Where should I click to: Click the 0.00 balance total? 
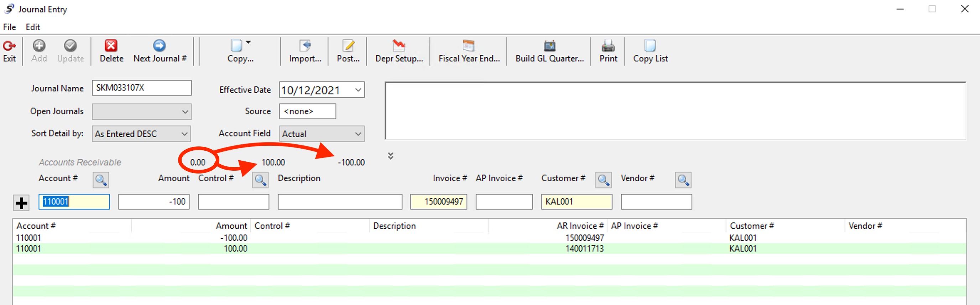197,162
